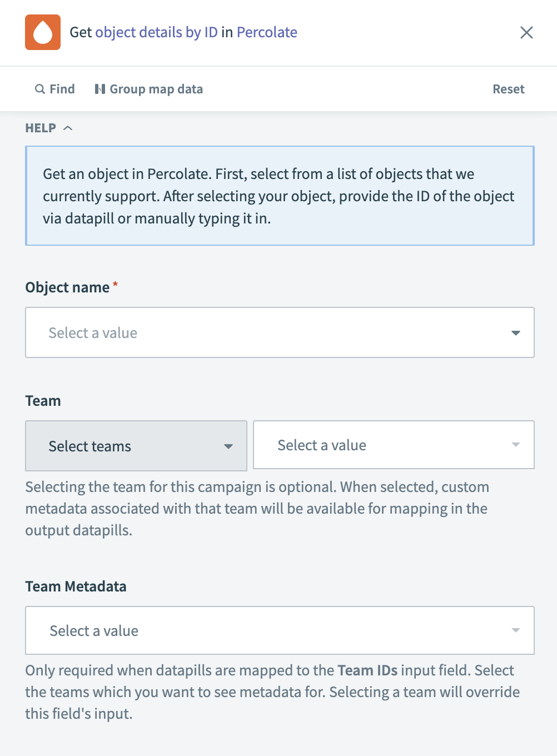Open the Object name dropdown
Viewport: 557px width, 756px height.
click(x=279, y=332)
